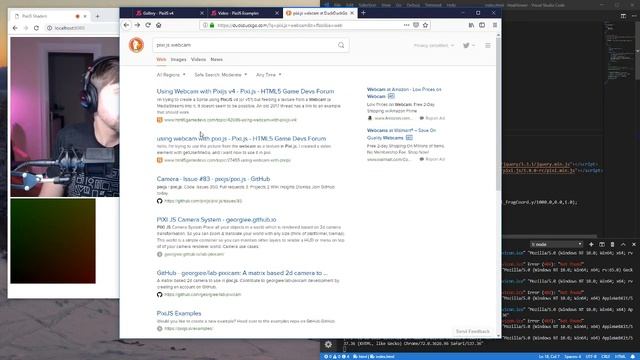This screenshot has width=640, height=360.
Task: Show the site info icon in Firefox address bar
Action: pyautogui.click(x=205, y=25)
